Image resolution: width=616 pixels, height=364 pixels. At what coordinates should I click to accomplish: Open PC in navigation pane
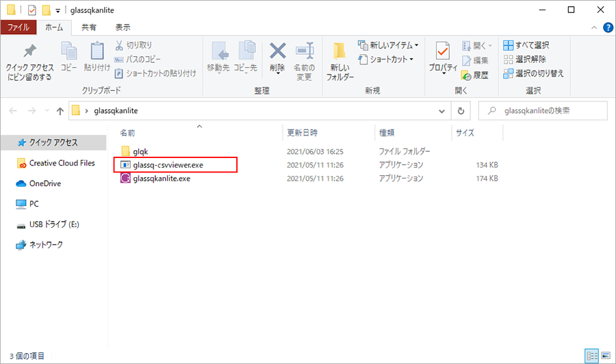[x=34, y=204]
